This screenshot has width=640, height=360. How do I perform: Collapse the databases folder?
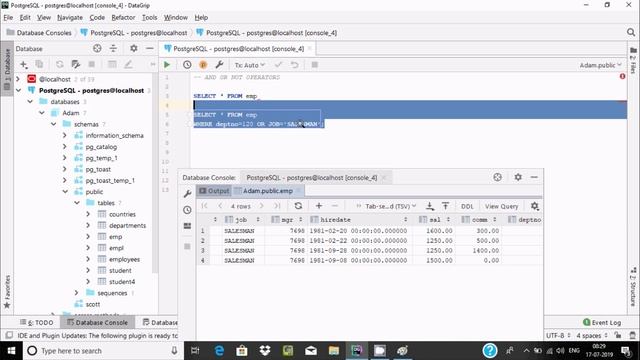pos(30,102)
